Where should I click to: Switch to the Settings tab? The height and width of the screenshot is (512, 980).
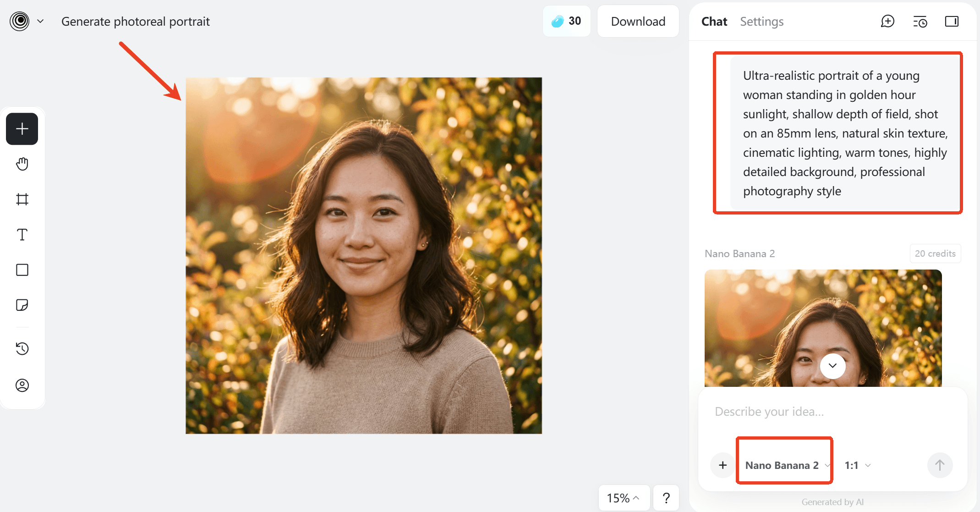coord(761,22)
